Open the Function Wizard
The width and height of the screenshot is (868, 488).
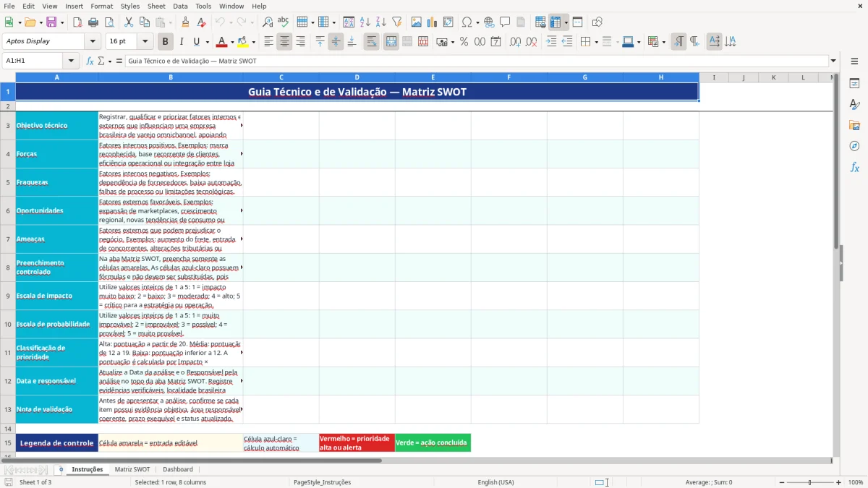(90, 61)
